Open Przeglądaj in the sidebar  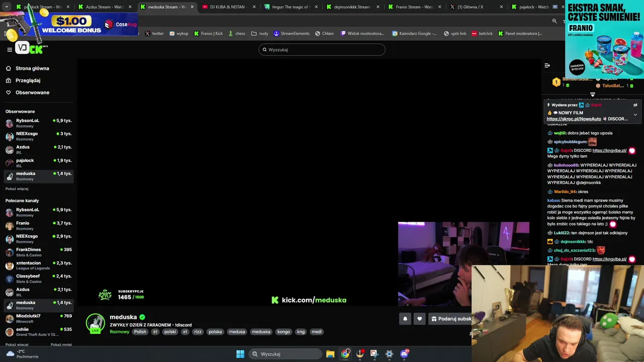pos(28,80)
